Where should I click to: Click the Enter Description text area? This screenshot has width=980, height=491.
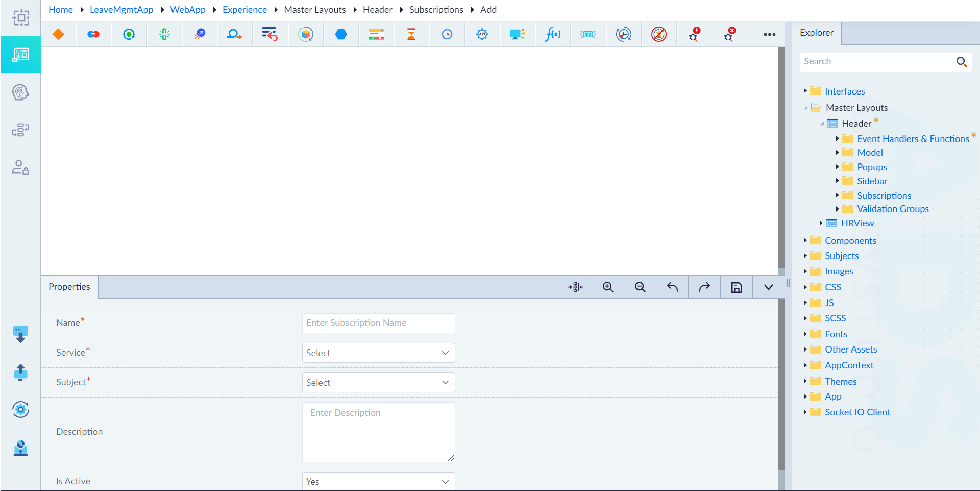tap(378, 432)
